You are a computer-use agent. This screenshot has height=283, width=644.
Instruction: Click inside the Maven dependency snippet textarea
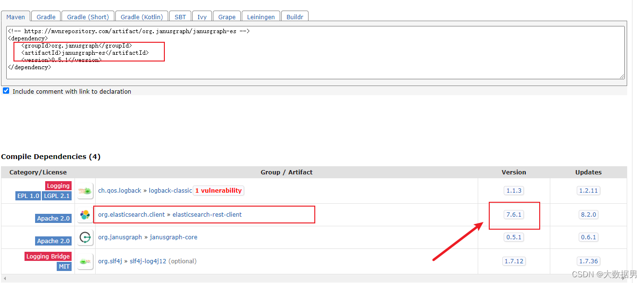[x=315, y=52]
